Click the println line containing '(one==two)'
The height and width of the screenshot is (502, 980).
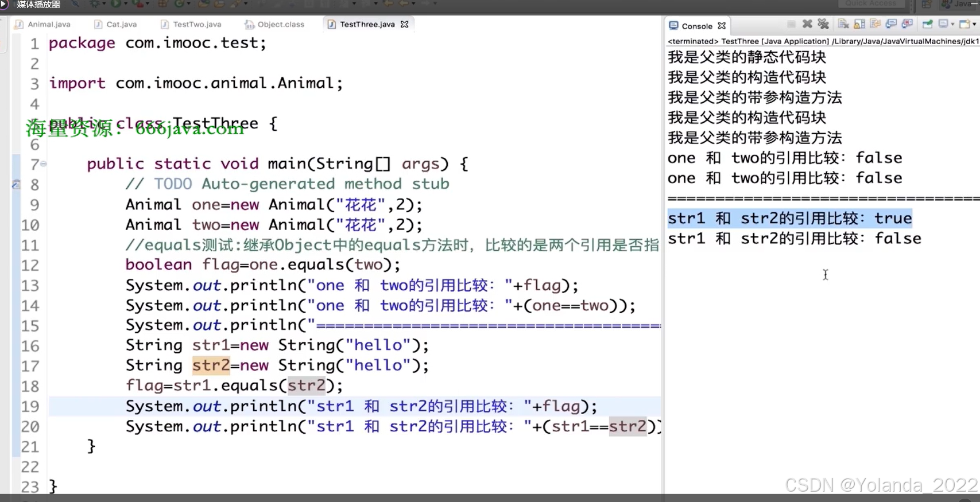(x=381, y=305)
